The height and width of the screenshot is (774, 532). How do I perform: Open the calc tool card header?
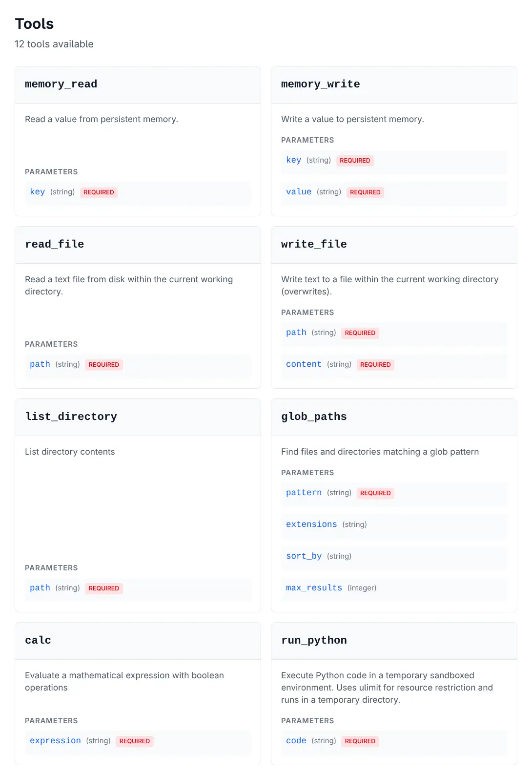click(x=38, y=640)
